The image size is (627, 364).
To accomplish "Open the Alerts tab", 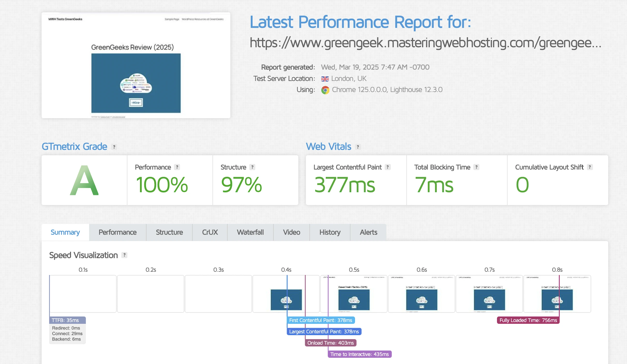I will pos(368,232).
